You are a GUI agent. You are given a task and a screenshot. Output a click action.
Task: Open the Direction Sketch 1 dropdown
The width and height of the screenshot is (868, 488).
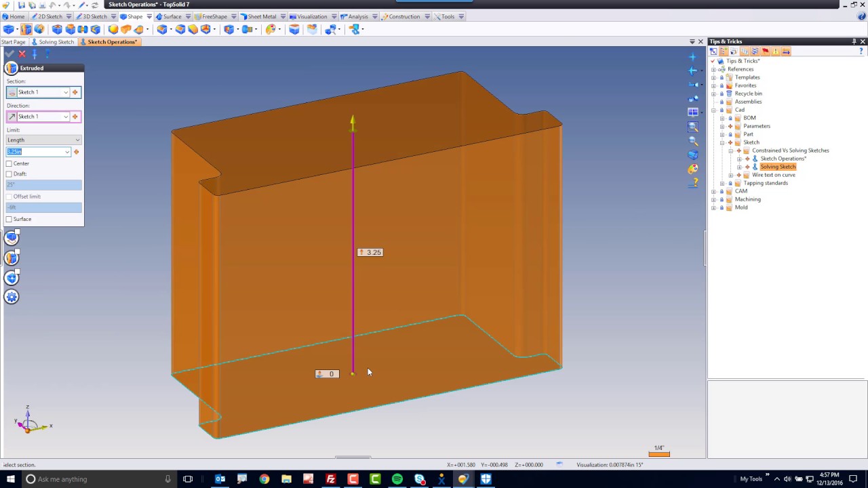tap(66, 117)
